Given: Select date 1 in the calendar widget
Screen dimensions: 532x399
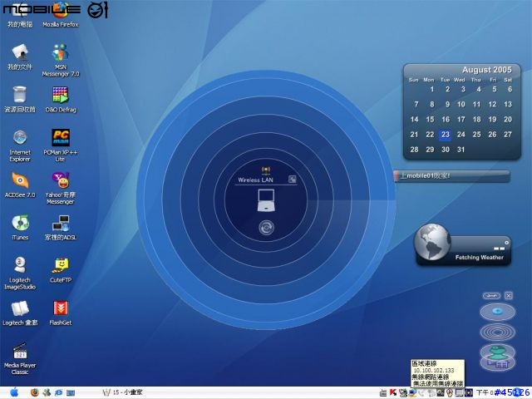Looking at the screenshot, I should pyautogui.click(x=432, y=89).
